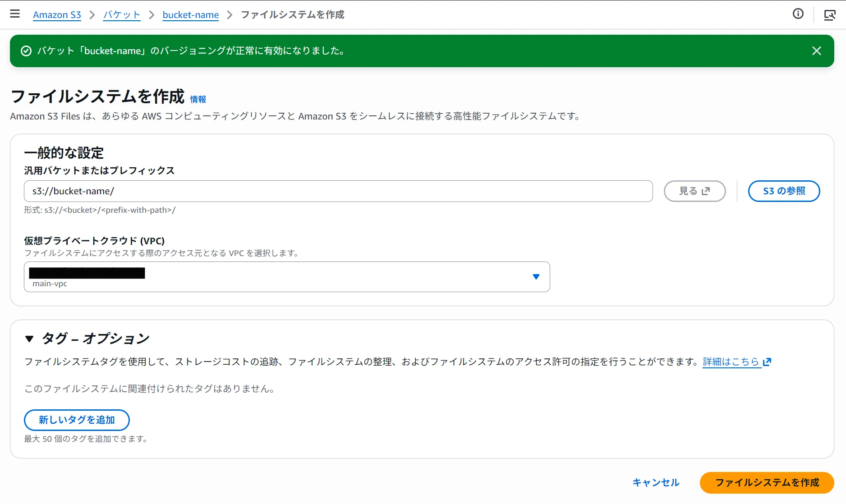Screen dimensions: 846x504
Task: Click the info icon in the header
Action: click(x=798, y=14)
